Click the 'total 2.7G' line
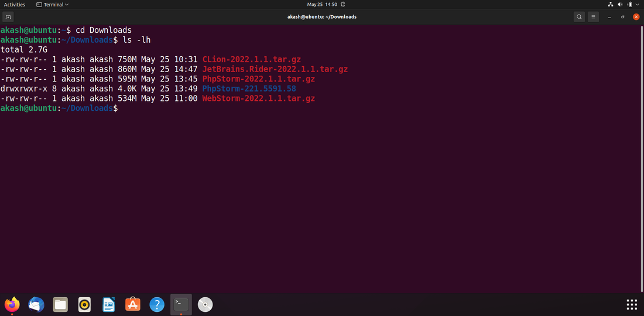644x316 pixels. tap(24, 49)
